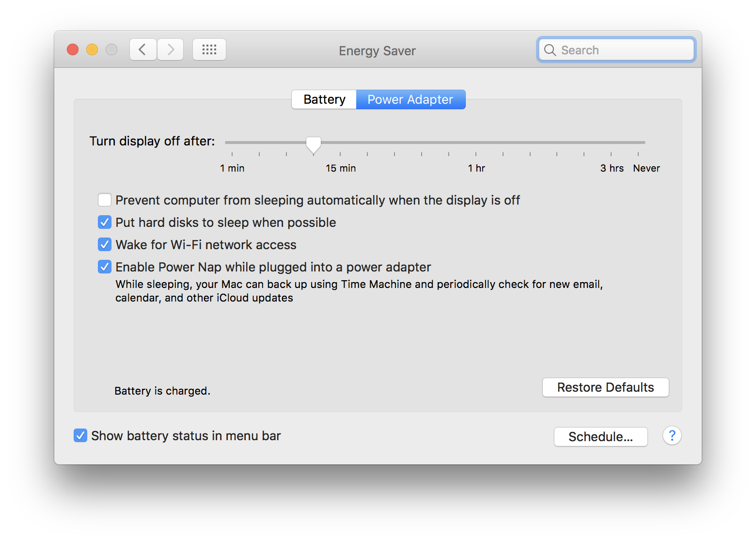This screenshot has width=756, height=542.
Task: Select the Power Adapter tab
Action: 410,99
